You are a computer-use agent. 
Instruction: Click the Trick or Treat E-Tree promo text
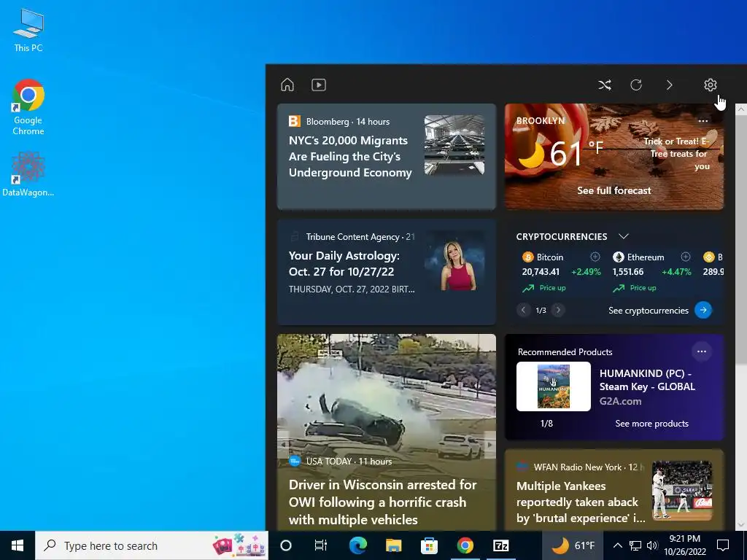point(676,154)
